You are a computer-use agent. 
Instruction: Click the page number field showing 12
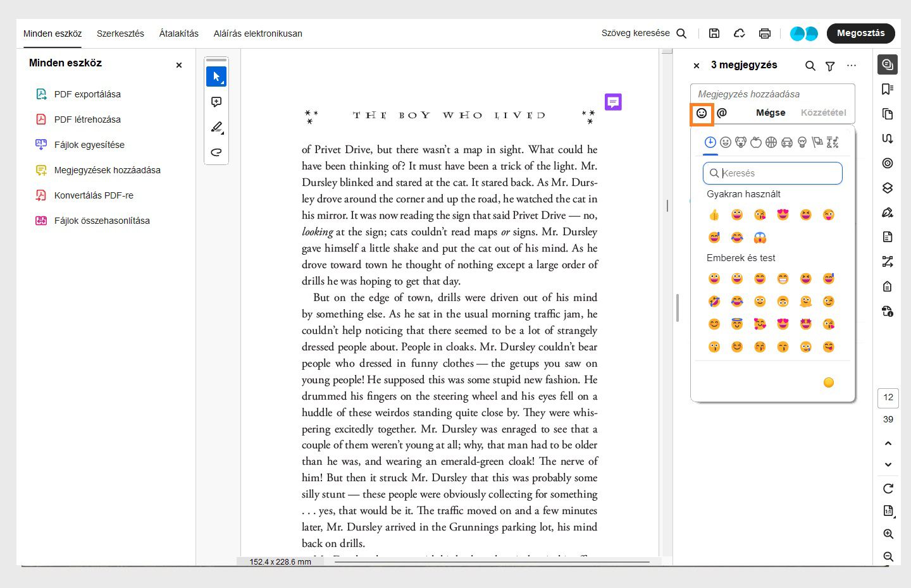888,398
